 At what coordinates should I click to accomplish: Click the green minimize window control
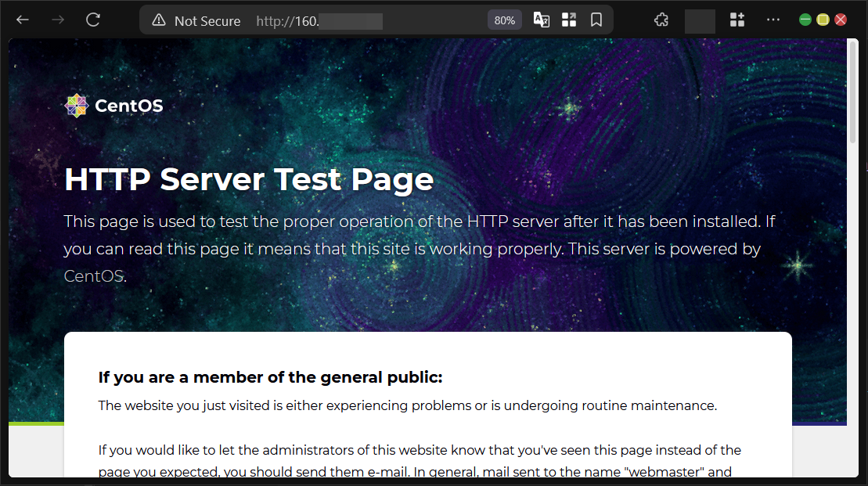(804, 17)
